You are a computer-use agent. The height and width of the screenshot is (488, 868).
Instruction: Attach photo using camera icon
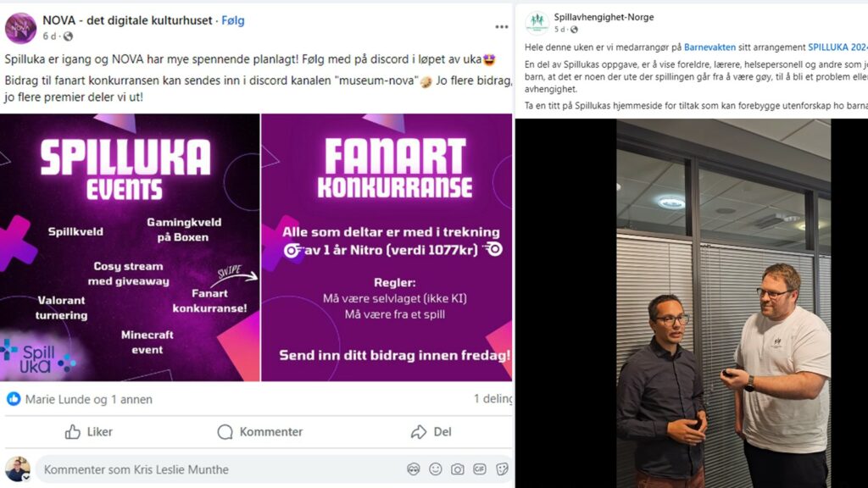(457, 469)
